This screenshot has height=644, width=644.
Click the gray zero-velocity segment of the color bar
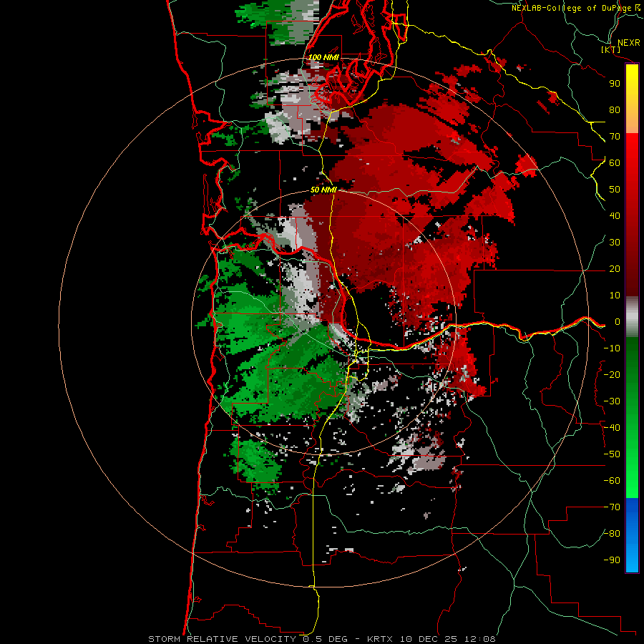coord(632,317)
